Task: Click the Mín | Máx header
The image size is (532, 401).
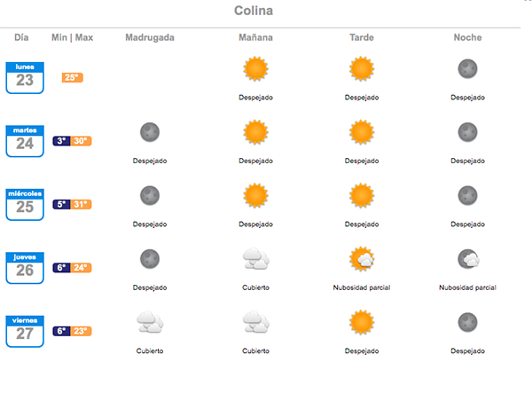Action: click(73, 37)
